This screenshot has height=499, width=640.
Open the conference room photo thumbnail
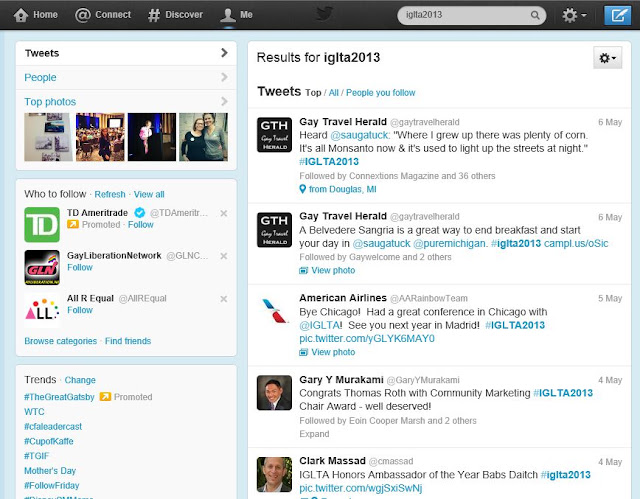(100, 137)
